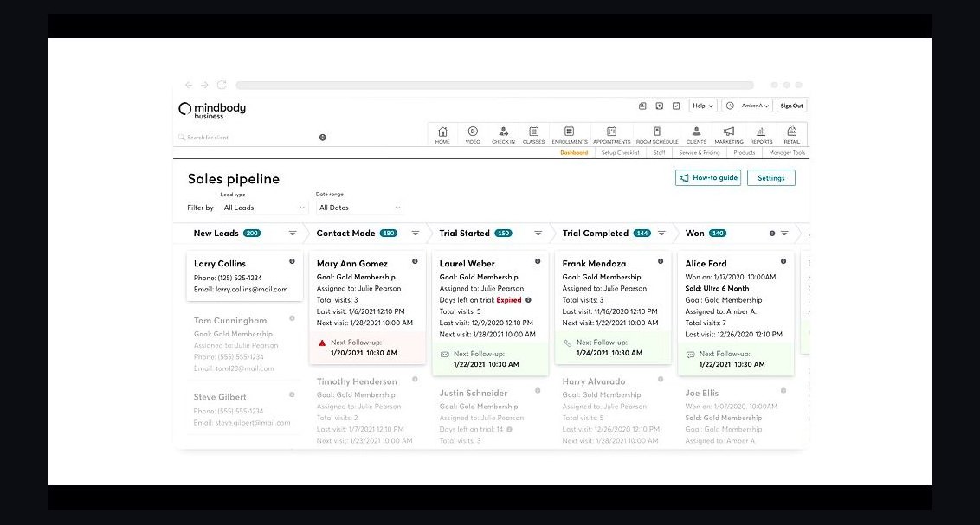The height and width of the screenshot is (525, 980).
Task: Click the notes icon left of Help
Action: [642, 106]
